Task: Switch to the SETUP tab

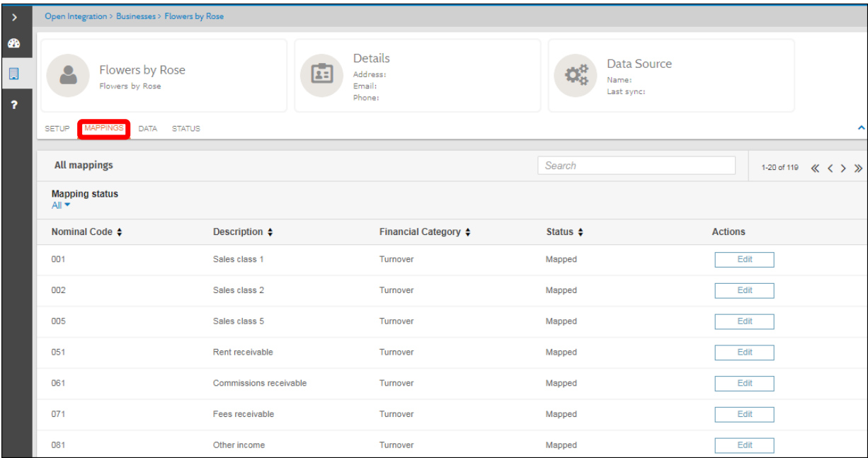Action: tap(57, 129)
